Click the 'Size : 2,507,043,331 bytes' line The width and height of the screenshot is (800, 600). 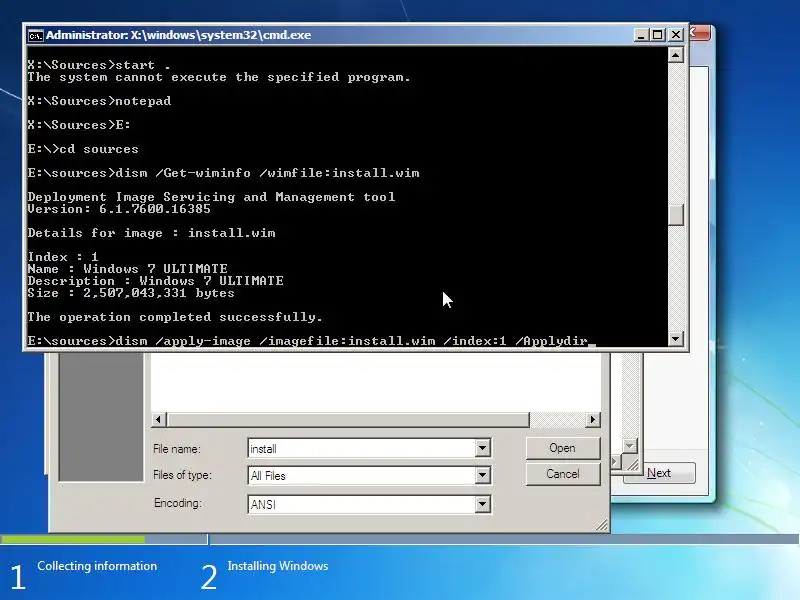point(131,293)
